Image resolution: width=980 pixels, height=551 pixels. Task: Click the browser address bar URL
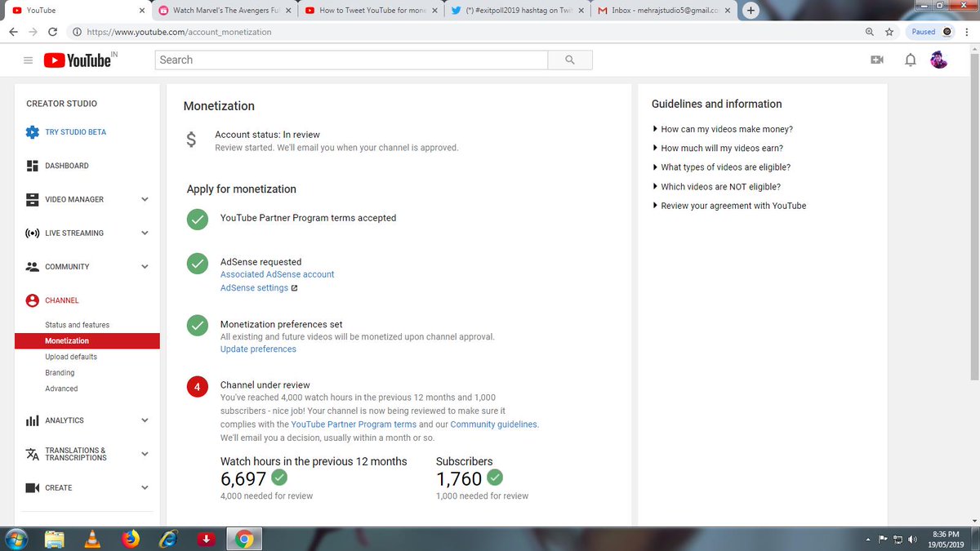[178, 32]
